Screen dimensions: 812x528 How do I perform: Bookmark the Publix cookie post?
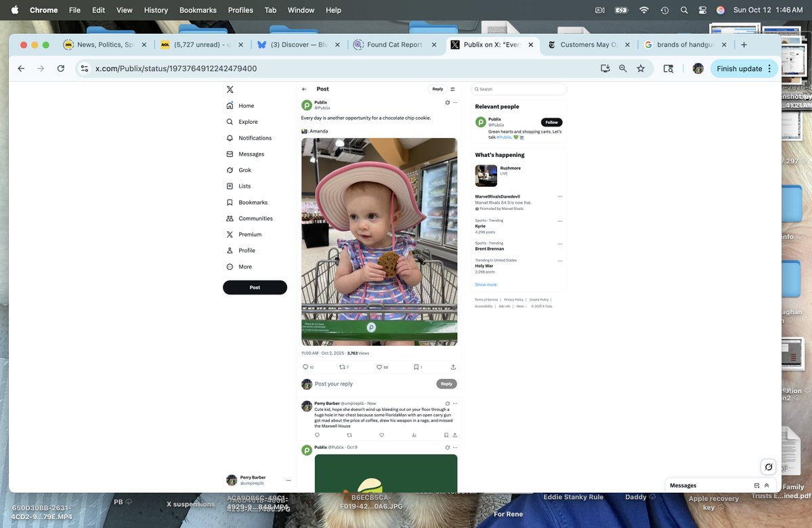[x=417, y=367]
